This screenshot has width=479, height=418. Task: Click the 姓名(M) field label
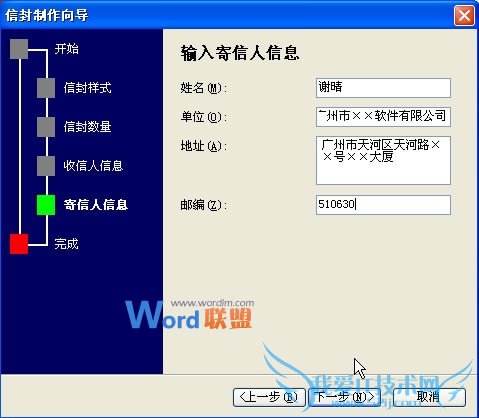coord(204,88)
